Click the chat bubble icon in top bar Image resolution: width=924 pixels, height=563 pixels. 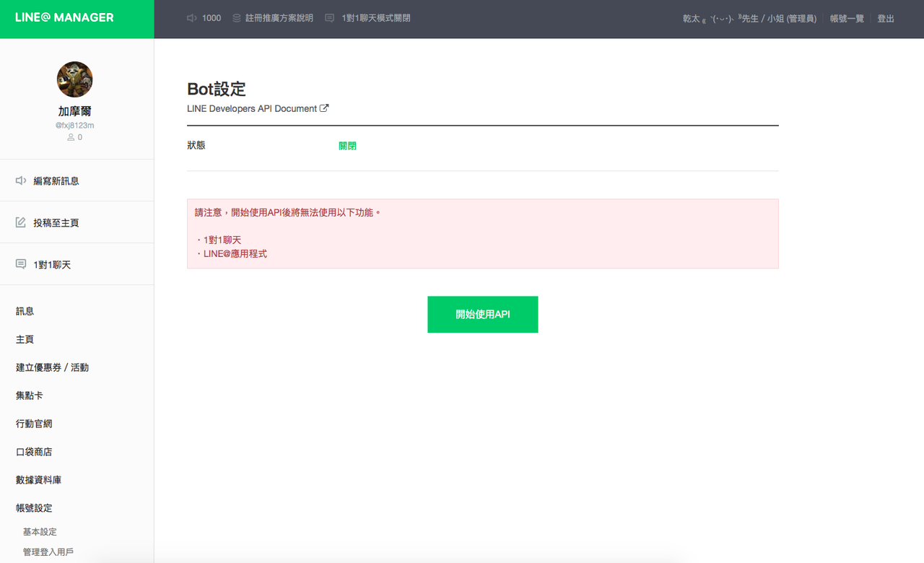coord(330,18)
